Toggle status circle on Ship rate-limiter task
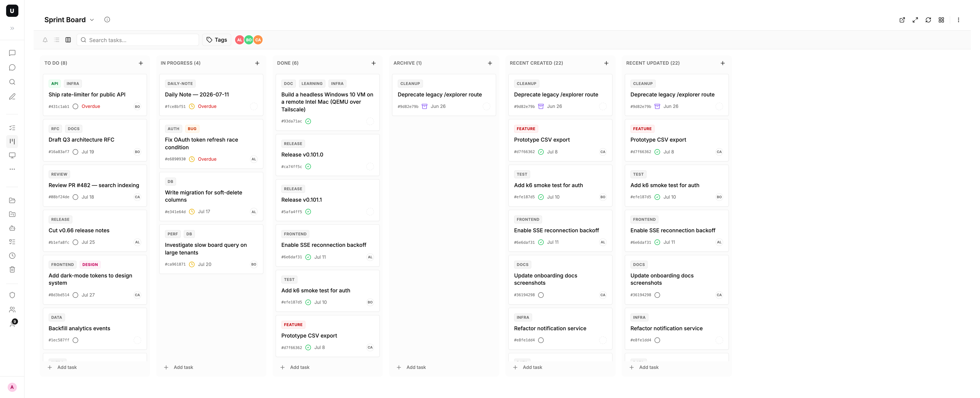980x398 pixels. tap(75, 107)
